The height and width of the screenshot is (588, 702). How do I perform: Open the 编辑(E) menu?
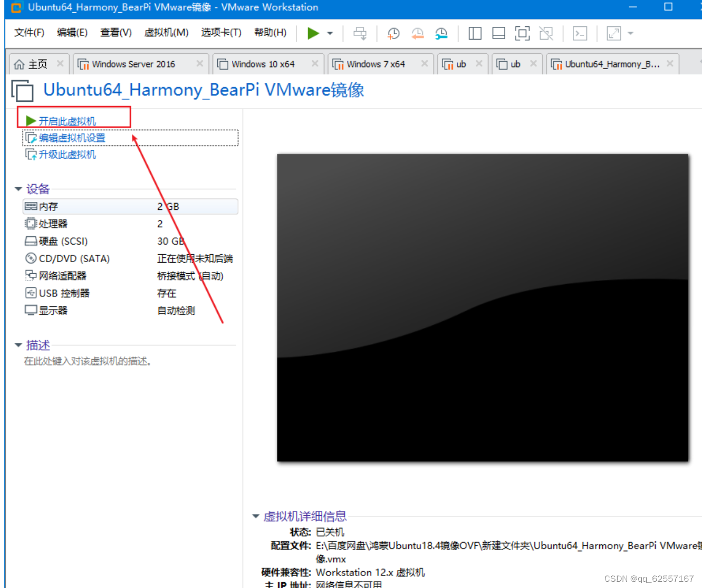(72, 33)
